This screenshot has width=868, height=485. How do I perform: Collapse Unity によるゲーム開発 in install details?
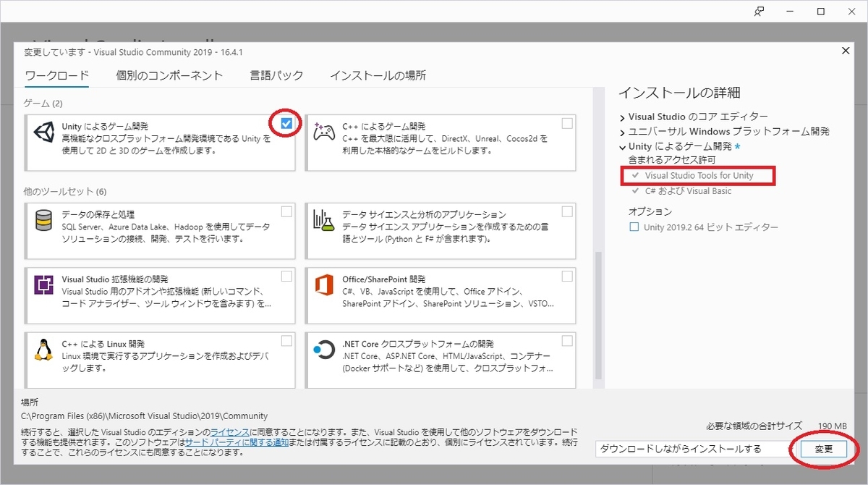(622, 147)
